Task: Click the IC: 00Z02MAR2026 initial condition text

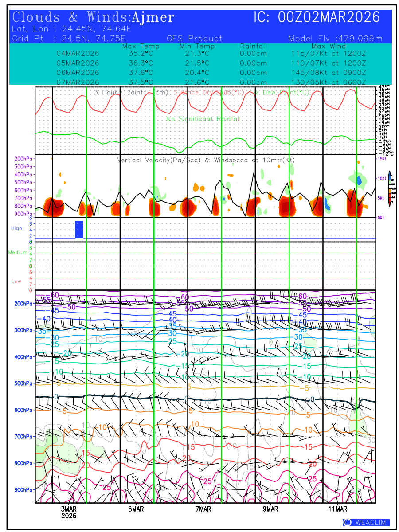Action: pos(317,18)
